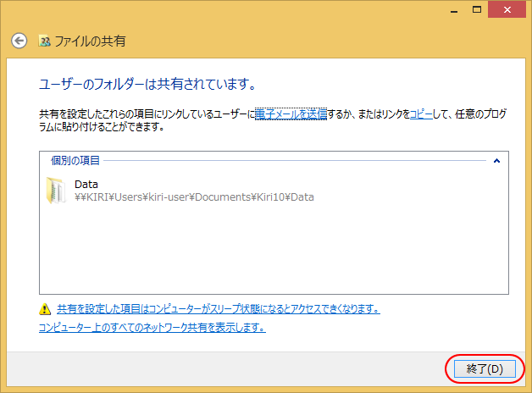Click the ファイルの共有 window title

pos(91,41)
